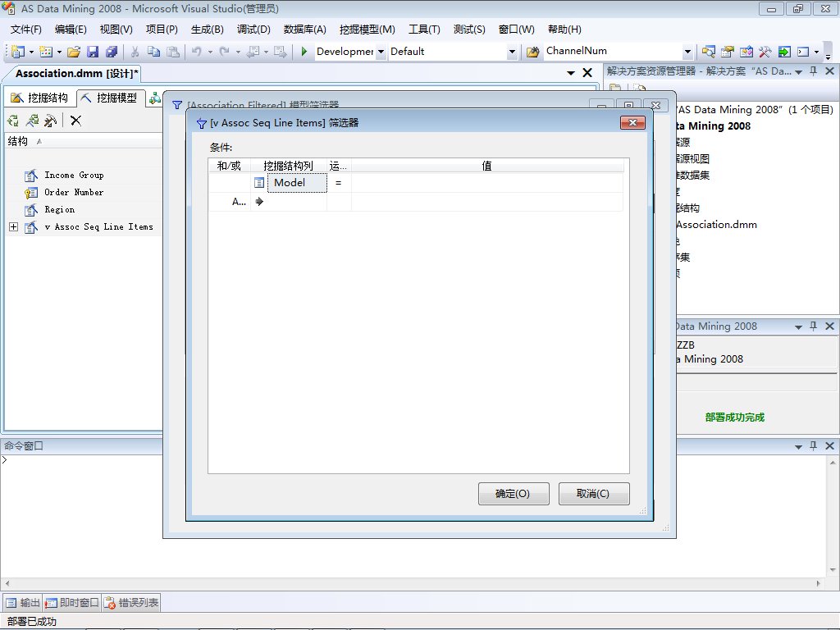Image resolution: width=840 pixels, height=630 pixels.
Task: Click the New Project toolbar icon
Action: (18, 52)
